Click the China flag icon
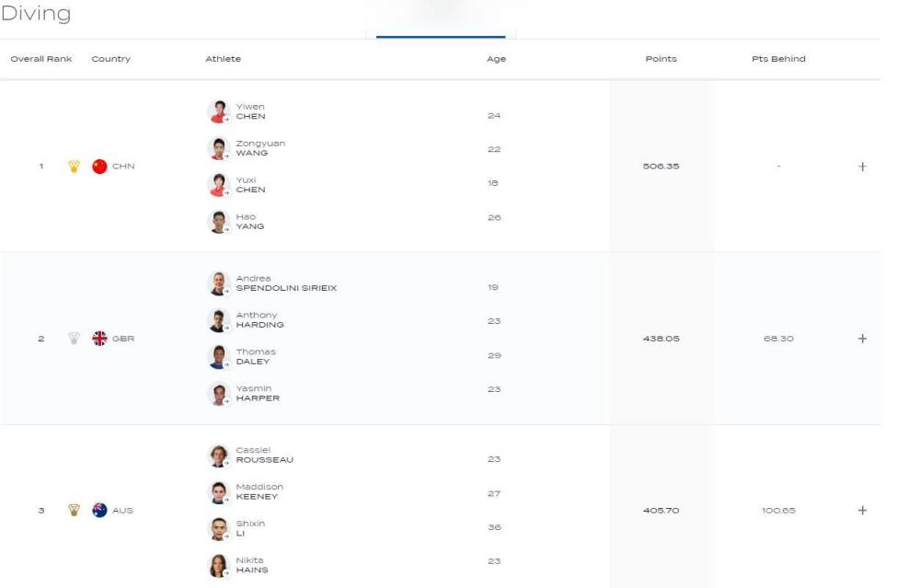920x588 pixels. (x=100, y=167)
